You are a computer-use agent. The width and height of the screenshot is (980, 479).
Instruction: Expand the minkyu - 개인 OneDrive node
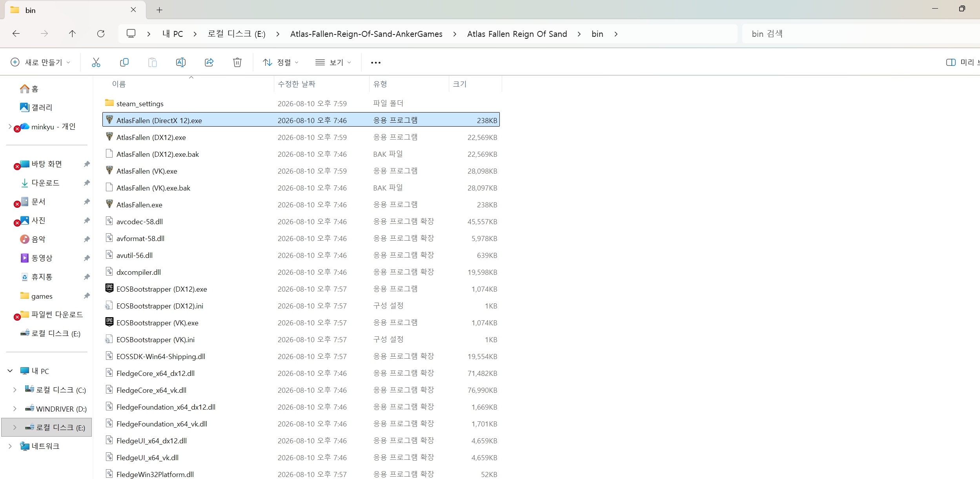coord(10,126)
